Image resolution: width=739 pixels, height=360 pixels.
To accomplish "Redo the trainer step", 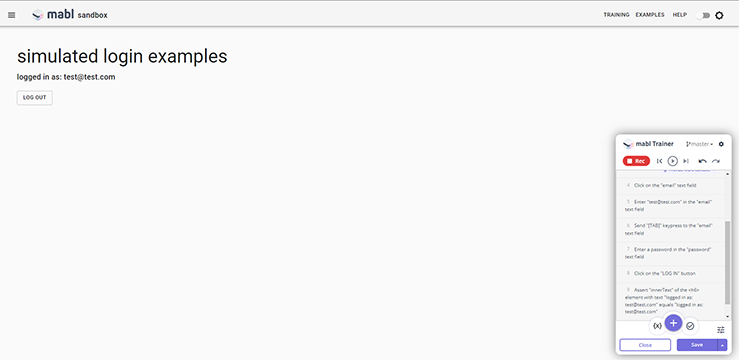I will [x=716, y=161].
